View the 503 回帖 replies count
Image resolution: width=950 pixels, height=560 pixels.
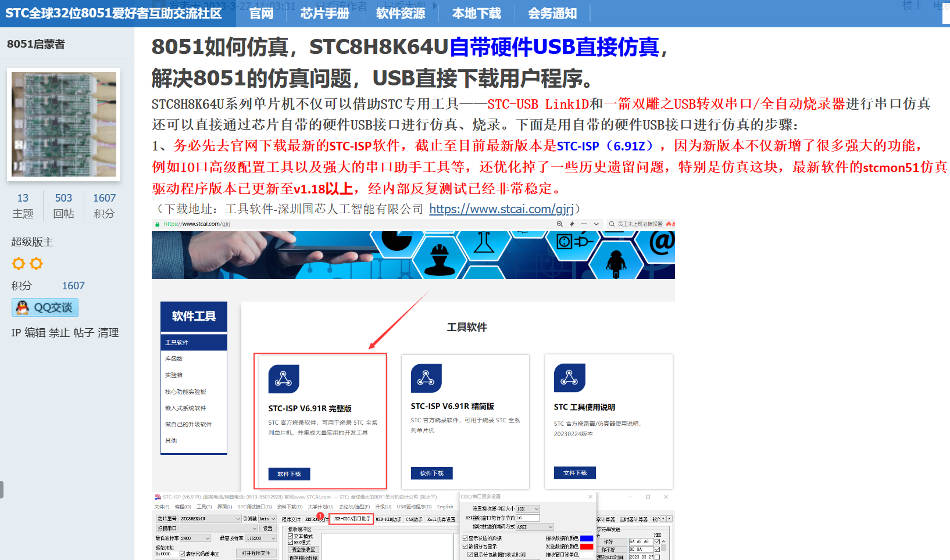pos(63,206)
